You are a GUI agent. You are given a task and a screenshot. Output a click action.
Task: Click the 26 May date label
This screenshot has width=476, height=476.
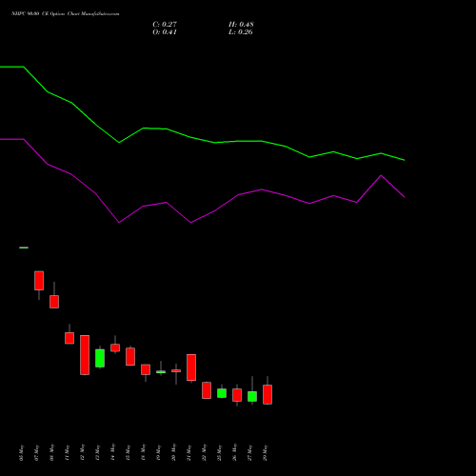tap(235, 452)
